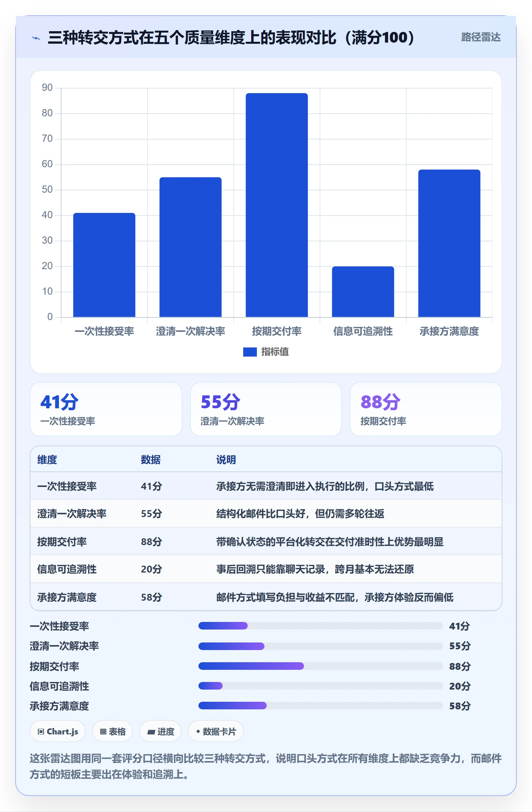532x812 pixels.
Task: Click the 路径雷达 badge in the header
Action: click(481, 37)
